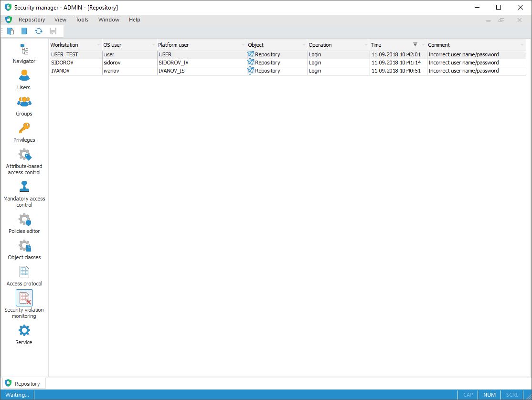The image size is (532, 400).
Task: Click the first toolbar document icon
Action: click(11, 31)
